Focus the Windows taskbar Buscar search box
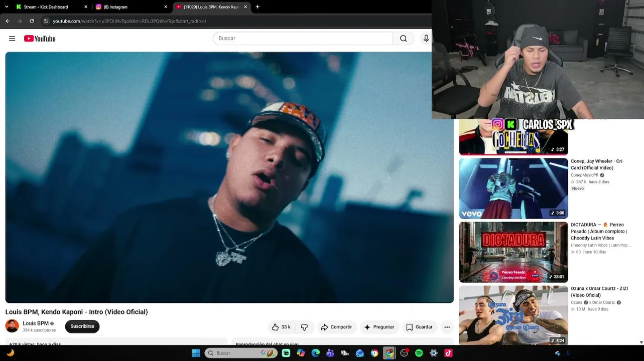644x361 pixels. (241, 353)
